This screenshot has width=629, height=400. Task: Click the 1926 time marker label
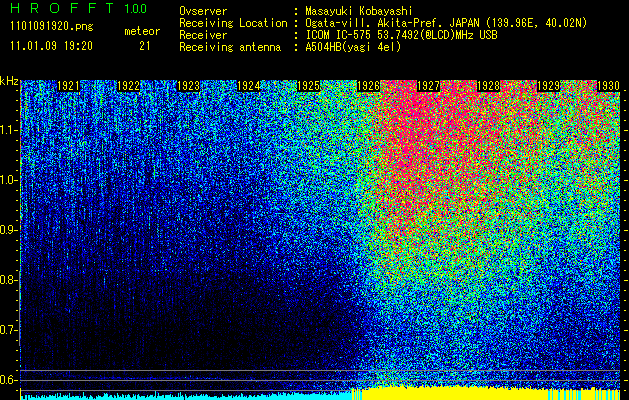coord(368,86)
